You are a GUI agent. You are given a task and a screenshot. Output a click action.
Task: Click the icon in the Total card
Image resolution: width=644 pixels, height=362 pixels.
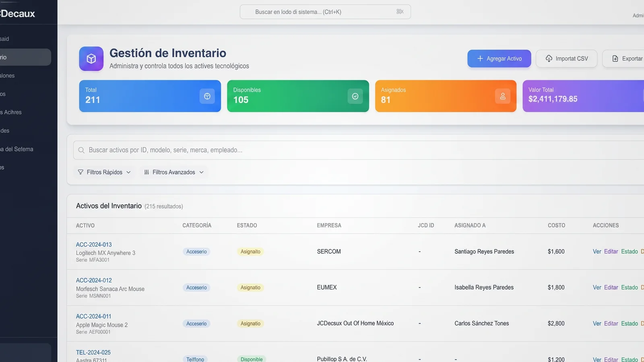point(207,96)
